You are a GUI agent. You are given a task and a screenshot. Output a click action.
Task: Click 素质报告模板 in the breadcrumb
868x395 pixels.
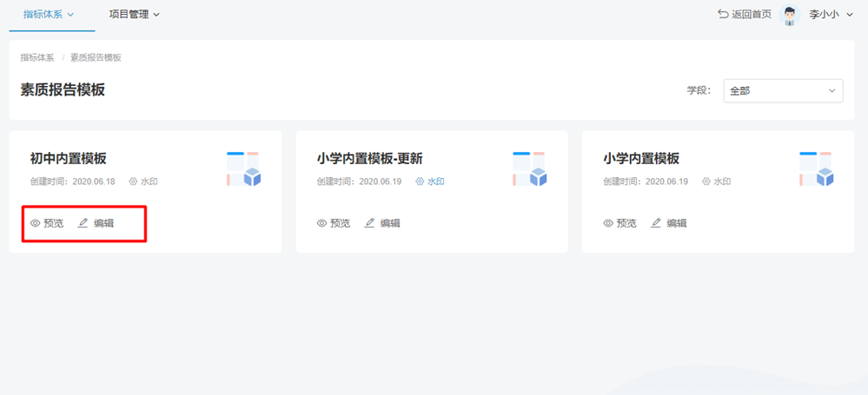96,57
